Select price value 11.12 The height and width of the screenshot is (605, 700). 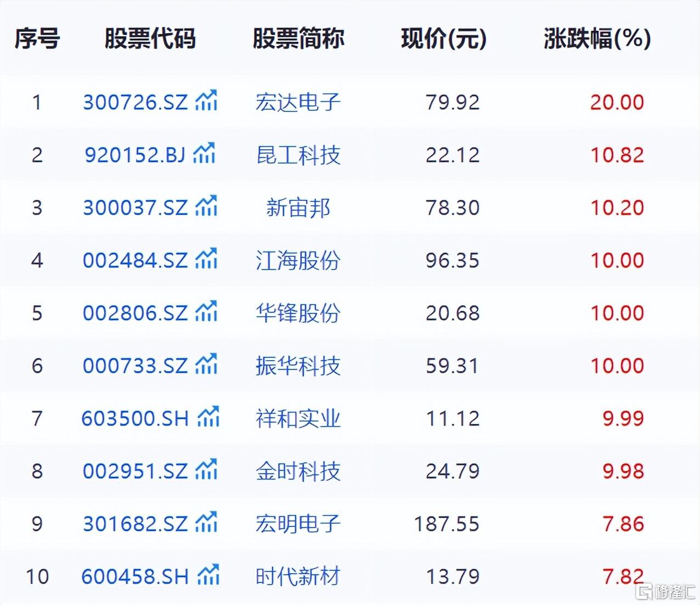[453, 418]
